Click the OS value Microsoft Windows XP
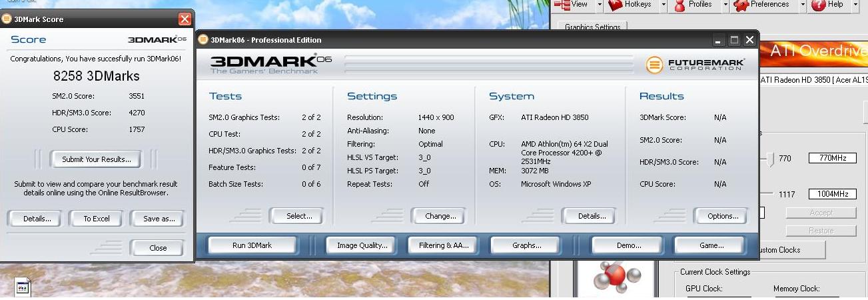 [556, 184]
